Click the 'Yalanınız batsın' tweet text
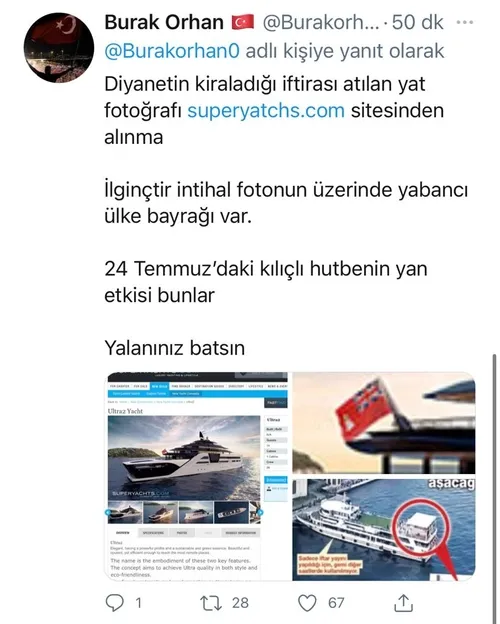This screenshot has width=500, height=624. 174,348
